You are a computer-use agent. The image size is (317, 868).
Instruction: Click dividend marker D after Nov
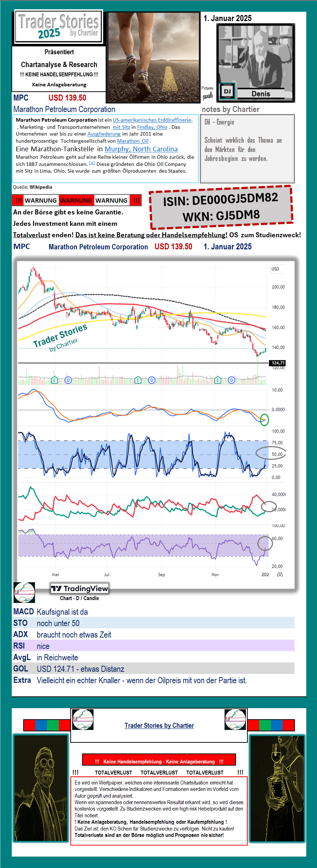tap(231, 380)
